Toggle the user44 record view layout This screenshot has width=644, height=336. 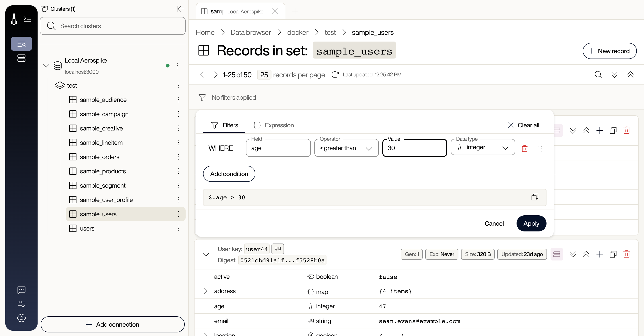point(557,254)
